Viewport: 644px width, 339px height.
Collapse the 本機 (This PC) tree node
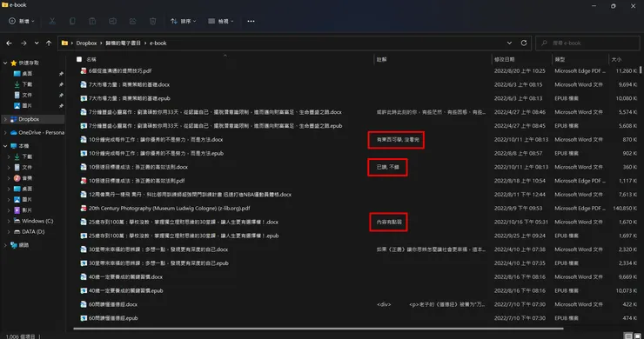(x=5, y=146)
